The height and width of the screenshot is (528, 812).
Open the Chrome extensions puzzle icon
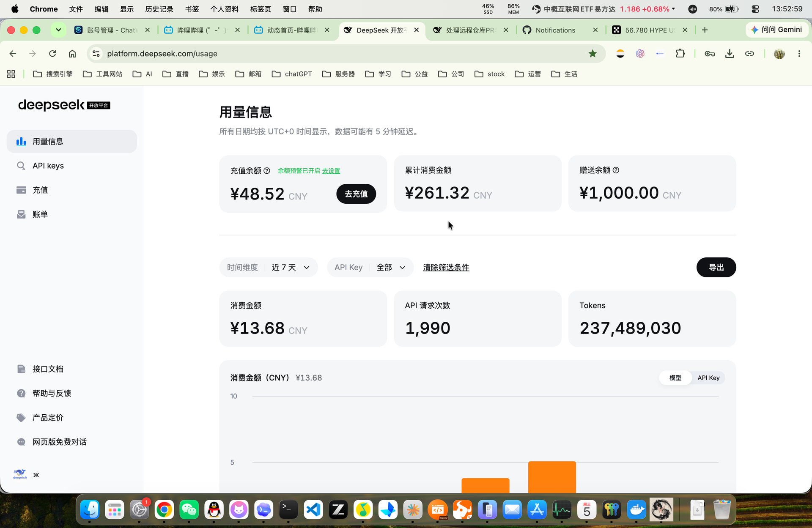[x=680, y=53]
